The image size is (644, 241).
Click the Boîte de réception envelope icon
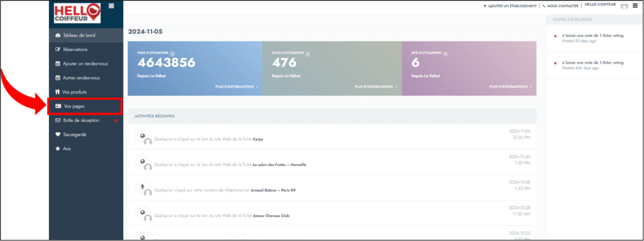57,121
